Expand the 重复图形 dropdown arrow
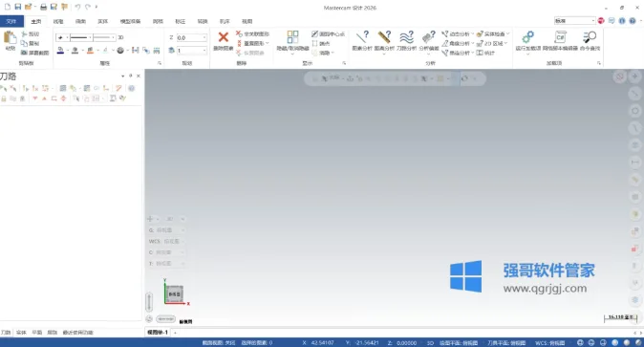 268,43
